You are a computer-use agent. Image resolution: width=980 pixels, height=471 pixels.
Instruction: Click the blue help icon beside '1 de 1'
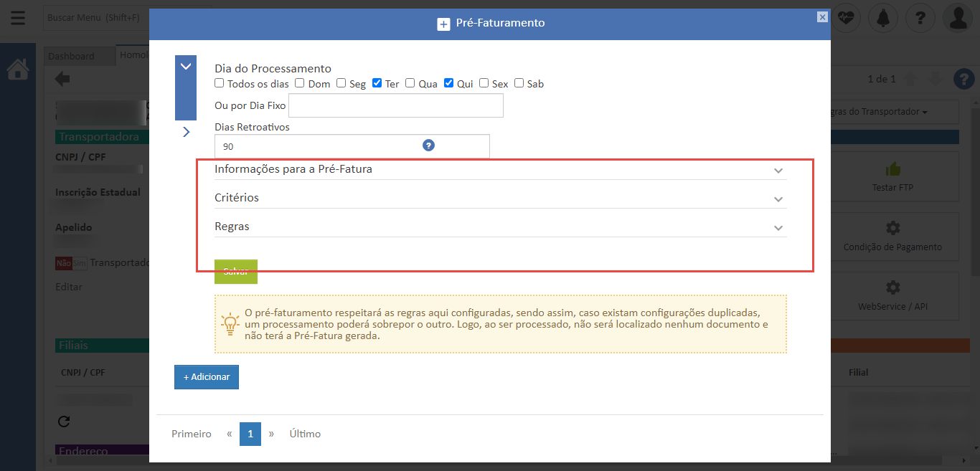[963, 79]
